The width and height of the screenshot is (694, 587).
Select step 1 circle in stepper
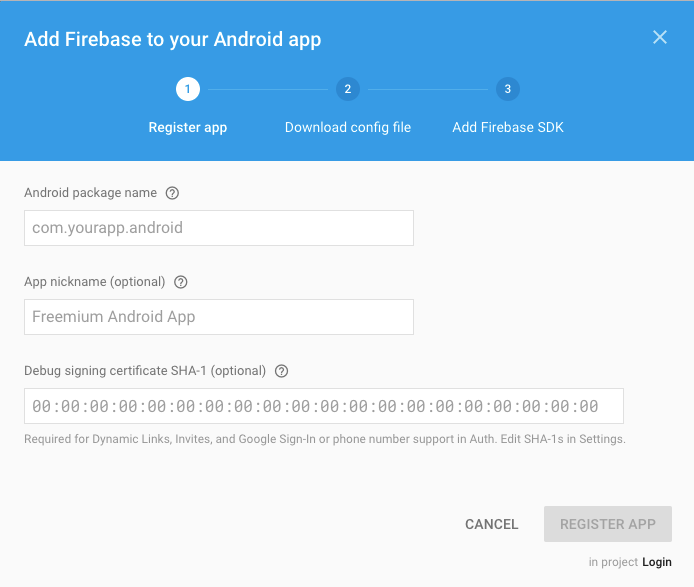tap(188, 89)
